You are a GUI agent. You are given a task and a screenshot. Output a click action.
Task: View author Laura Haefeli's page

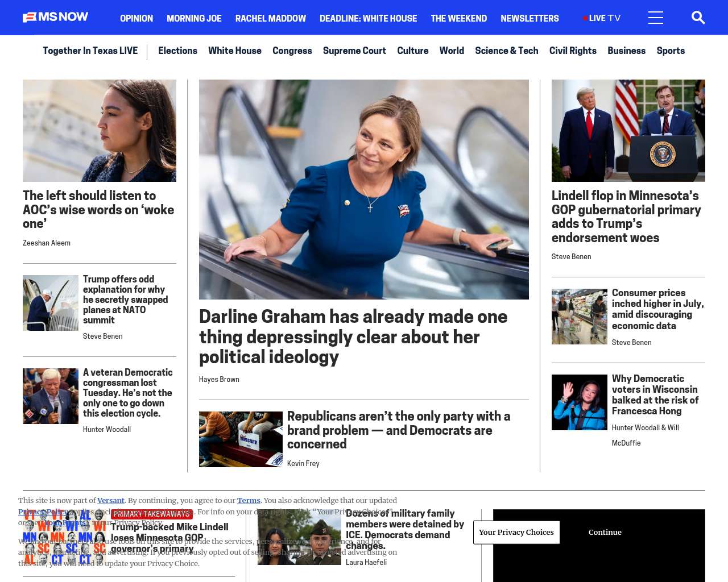(x=366, y=562)
